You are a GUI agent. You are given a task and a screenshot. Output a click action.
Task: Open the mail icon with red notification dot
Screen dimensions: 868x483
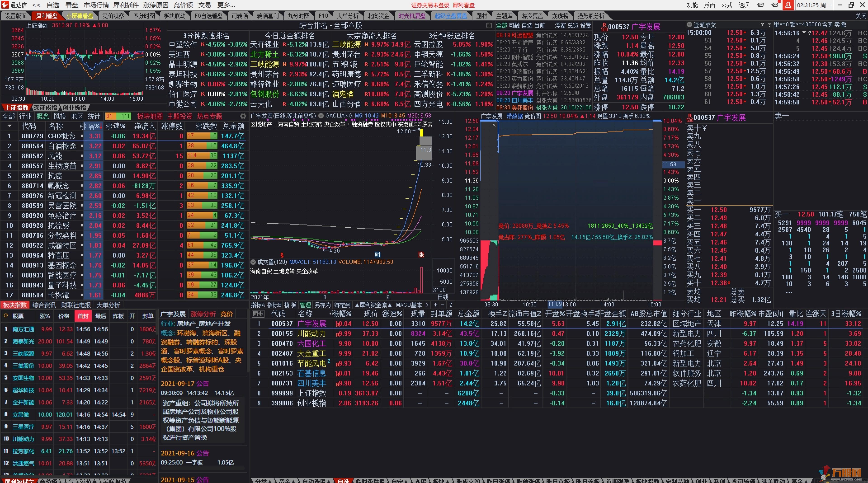775,5
